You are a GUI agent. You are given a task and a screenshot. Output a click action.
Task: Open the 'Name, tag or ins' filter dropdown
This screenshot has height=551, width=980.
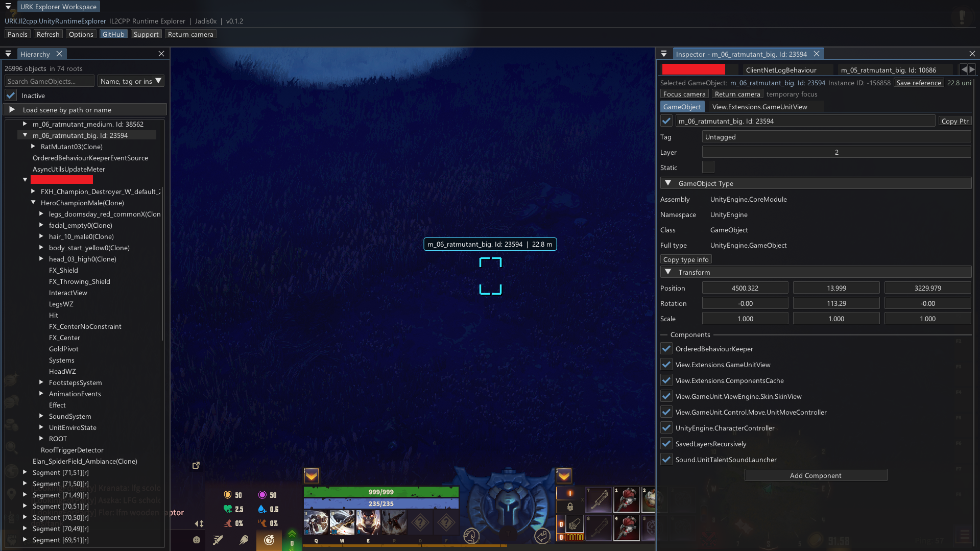tap(131, 81)
